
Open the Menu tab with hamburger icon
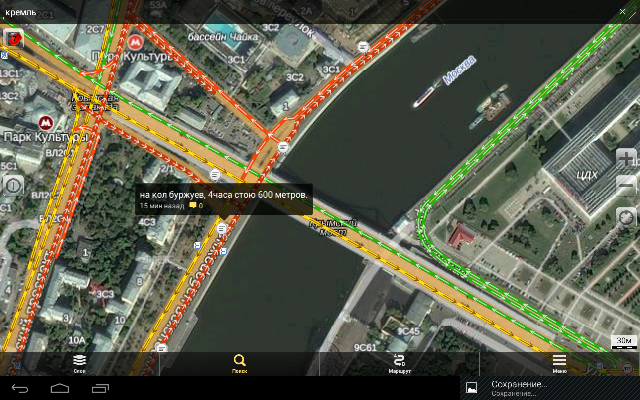coord(559,363)
